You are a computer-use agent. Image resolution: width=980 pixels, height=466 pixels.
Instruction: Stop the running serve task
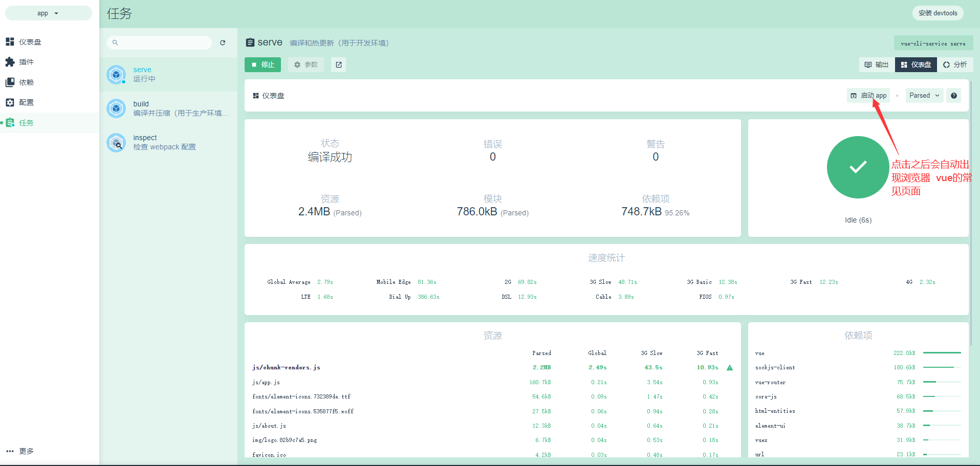coord(263,64)
